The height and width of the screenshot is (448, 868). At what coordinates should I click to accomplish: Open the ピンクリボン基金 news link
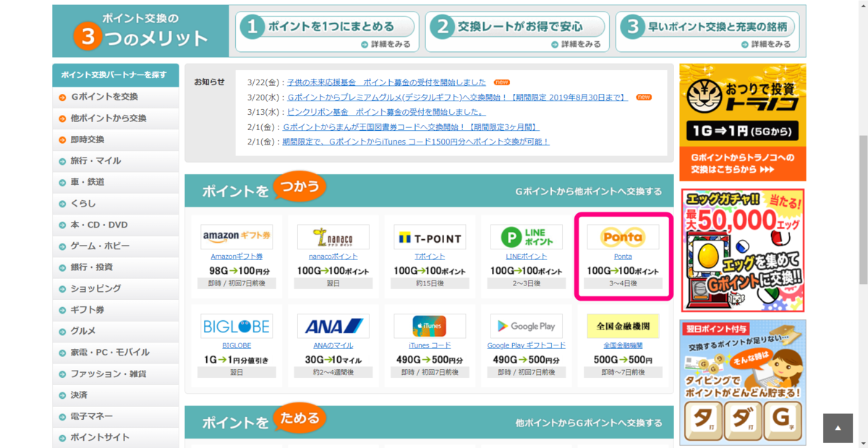click(386, 112)
